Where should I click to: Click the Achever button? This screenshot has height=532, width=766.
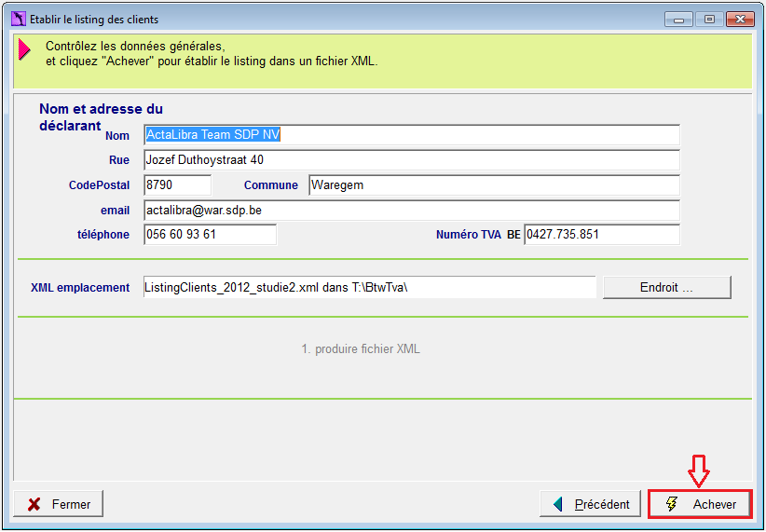(x=699, y=504)
